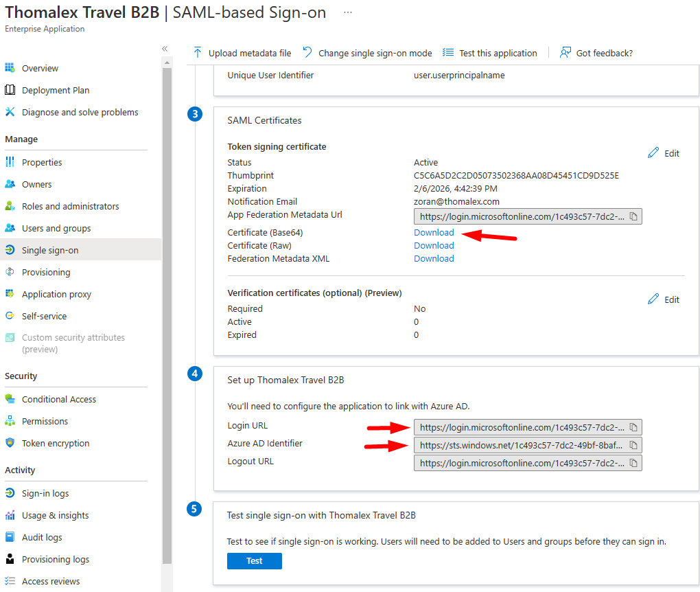Click the Audit logs icon
Viewport: 700px width, 592px height.
10,536
